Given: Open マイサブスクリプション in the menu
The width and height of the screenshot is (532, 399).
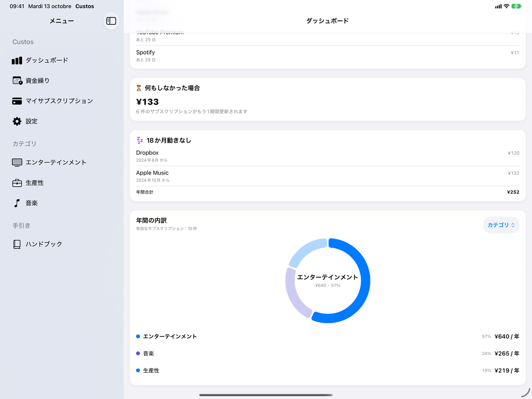Looking at the screenshot, I should pyautogui.click(x=62, y=101).
